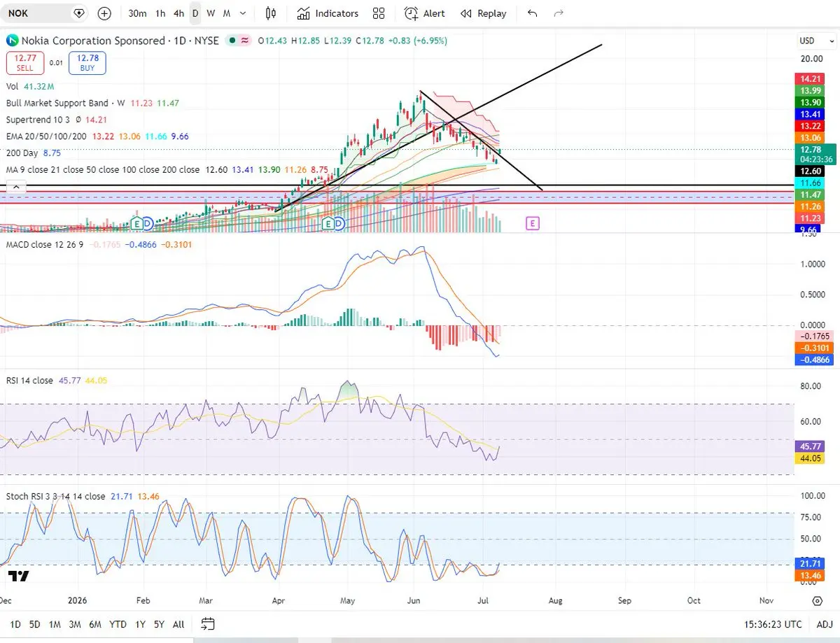The height and width of the screenshot is (643, 840).
Task: Click the Aug label on time axis
Action: point(555,600)
